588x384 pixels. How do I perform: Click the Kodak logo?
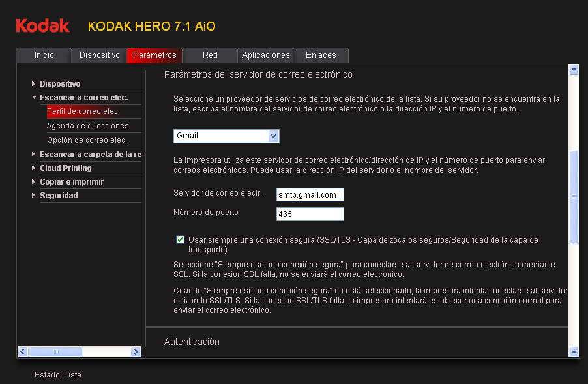click(x=43, y=25)
